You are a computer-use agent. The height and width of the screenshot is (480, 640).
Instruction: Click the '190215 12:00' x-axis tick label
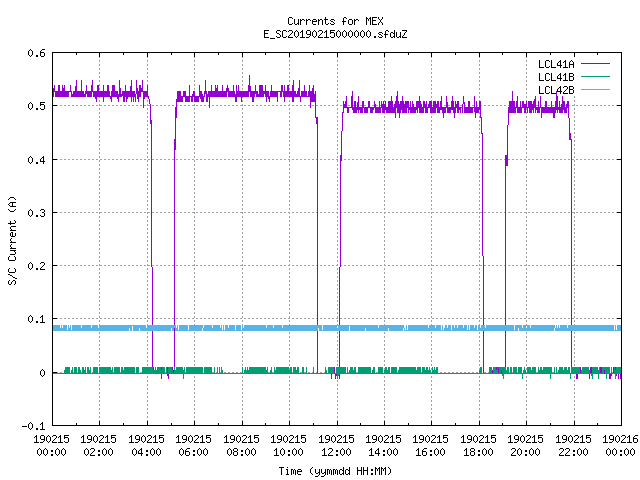coord(336,445)
